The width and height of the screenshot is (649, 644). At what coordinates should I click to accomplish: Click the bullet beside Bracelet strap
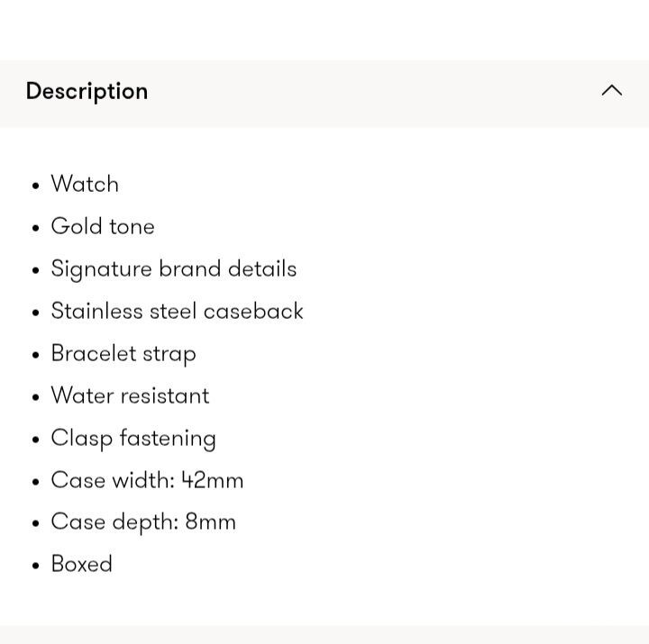click(x=35, y=355)
